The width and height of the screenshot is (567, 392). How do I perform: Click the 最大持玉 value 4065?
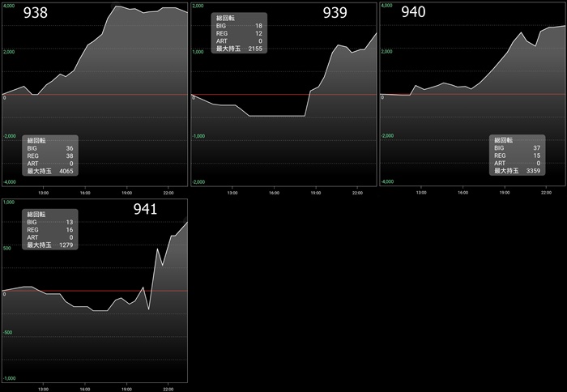(x=66, y=171)
